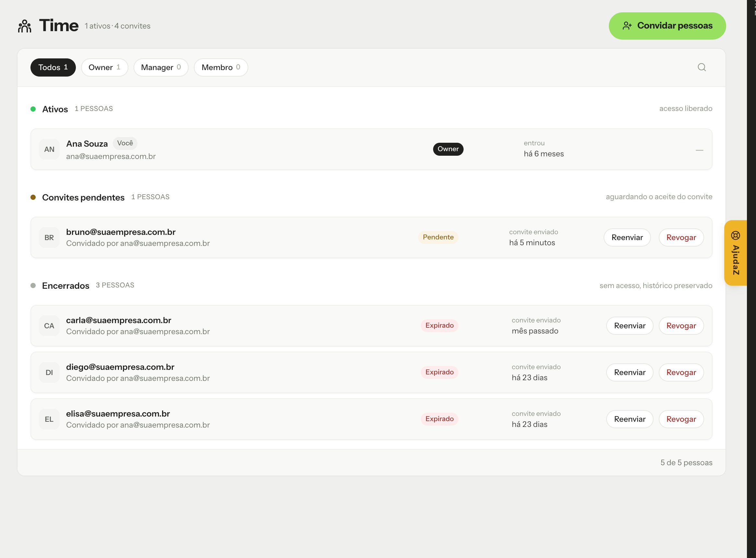The image size is (756, 558).
Task: Filter by Owner role
Action: click(x=105, y=67)
